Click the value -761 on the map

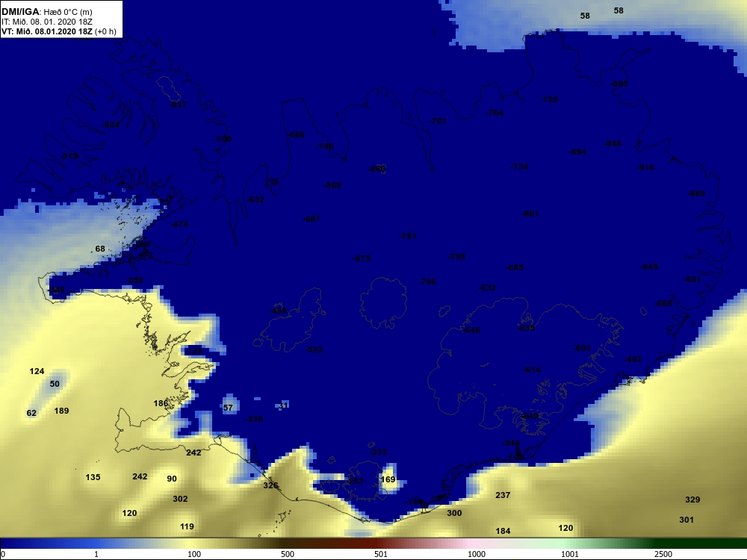point(438,121)
